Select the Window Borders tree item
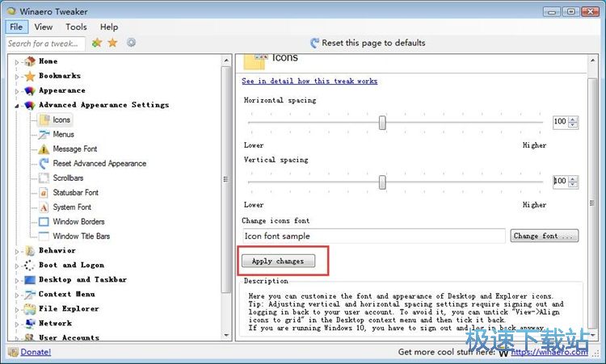606x364 pixels. pyautogui.click(x=79, y=222)
